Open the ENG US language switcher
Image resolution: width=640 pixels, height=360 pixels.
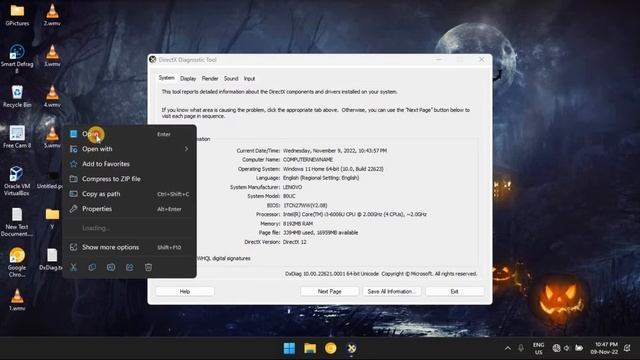(x=539, y=348)
